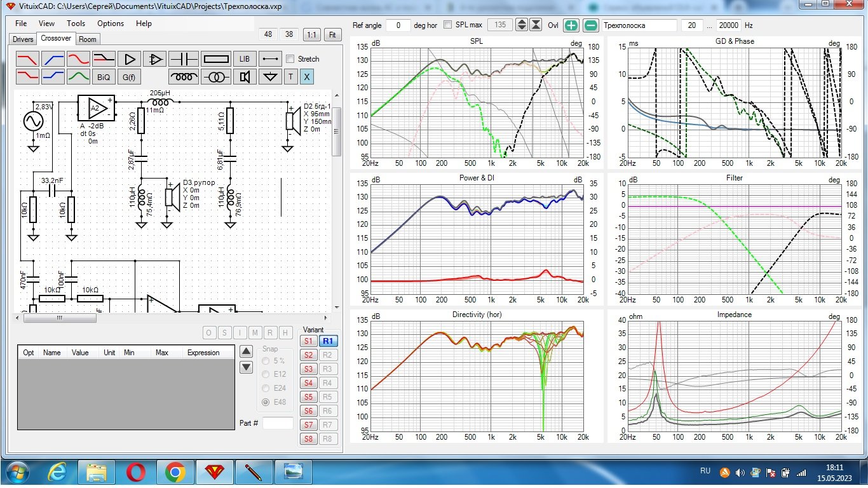Click the green band-pass filter icon
Image resolution: width=868 pixels, height=488 pixels.
click(x=78, y=77)
